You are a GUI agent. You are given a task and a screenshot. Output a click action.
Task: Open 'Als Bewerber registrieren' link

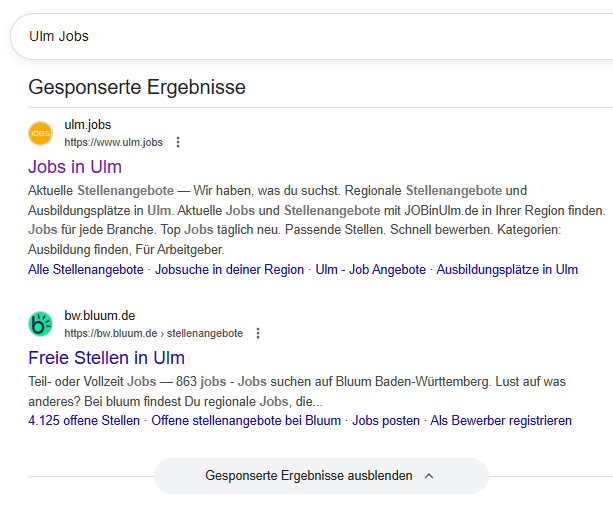pyautogui.click(x=501, y=420)
